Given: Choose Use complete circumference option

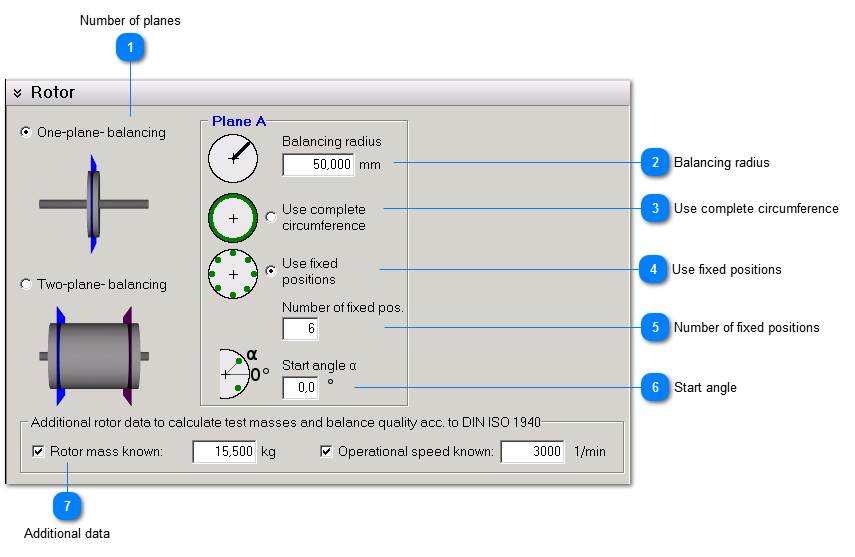Looking at the screenshot, I should [271, 217].
